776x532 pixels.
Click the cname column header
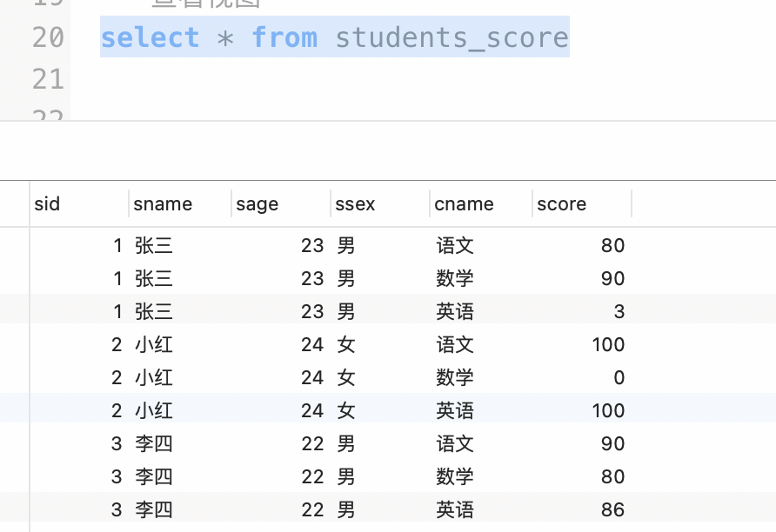pos(465,204)
